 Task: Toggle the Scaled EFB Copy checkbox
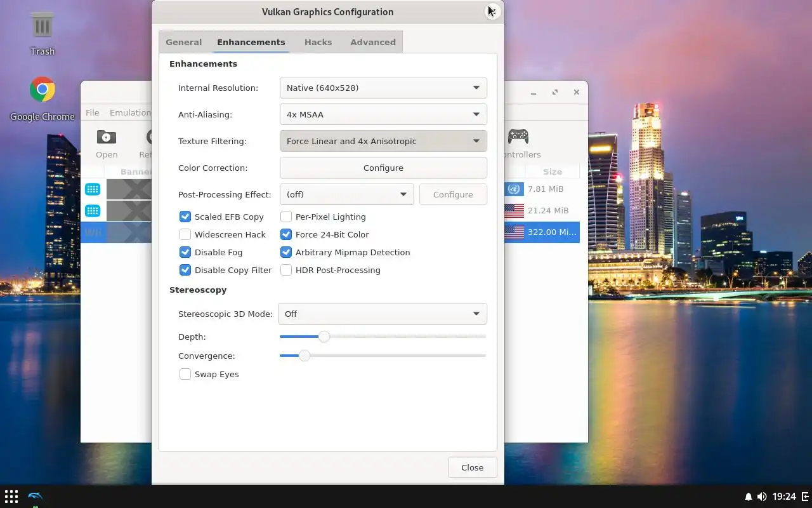[185, 217]
